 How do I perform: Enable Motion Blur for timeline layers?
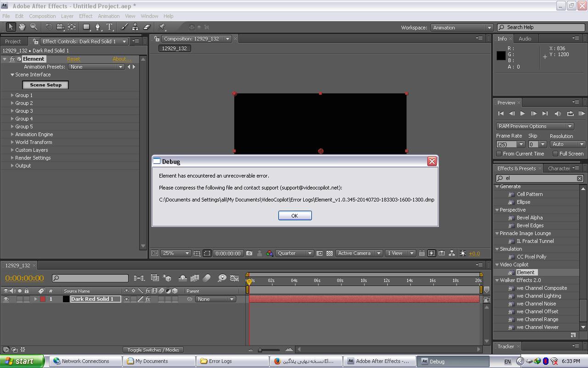[207, 278]
